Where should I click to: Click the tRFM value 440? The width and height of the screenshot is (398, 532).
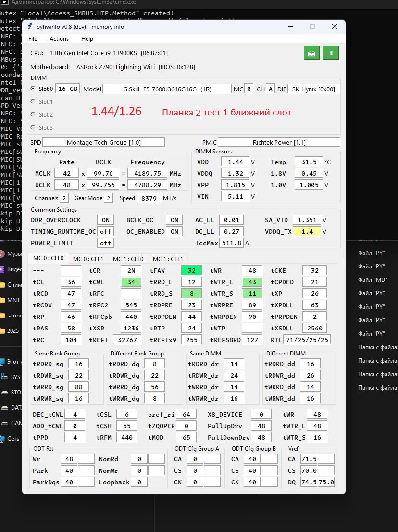[127, 437]
